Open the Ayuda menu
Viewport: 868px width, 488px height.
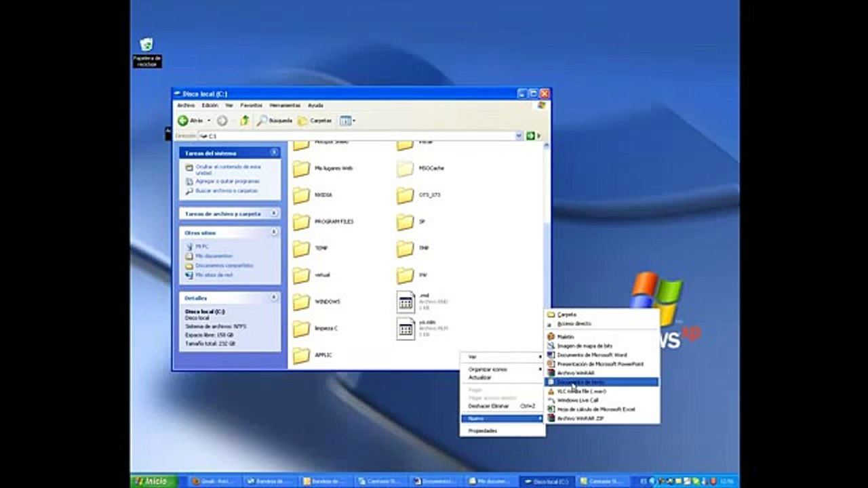pyautogui.click(x=315, y=106)
